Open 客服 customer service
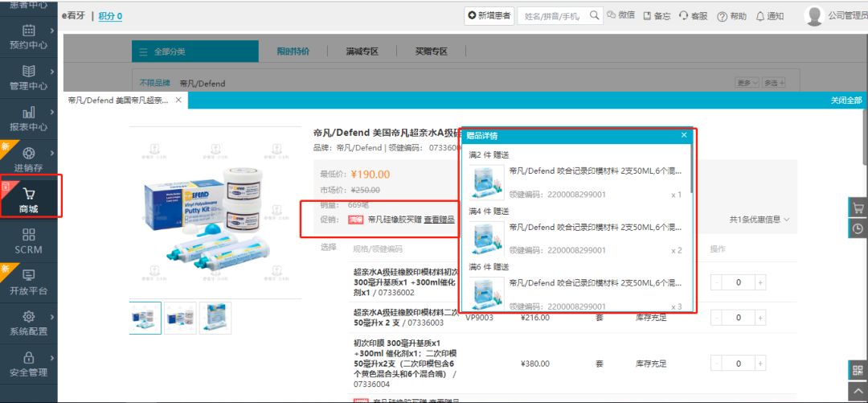 [x=694, y=16]
